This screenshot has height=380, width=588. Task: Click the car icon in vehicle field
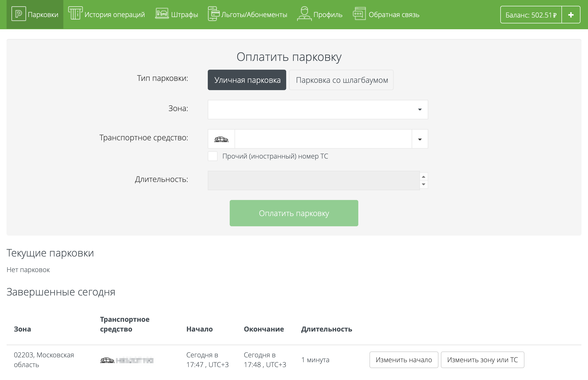click(221, 139)
